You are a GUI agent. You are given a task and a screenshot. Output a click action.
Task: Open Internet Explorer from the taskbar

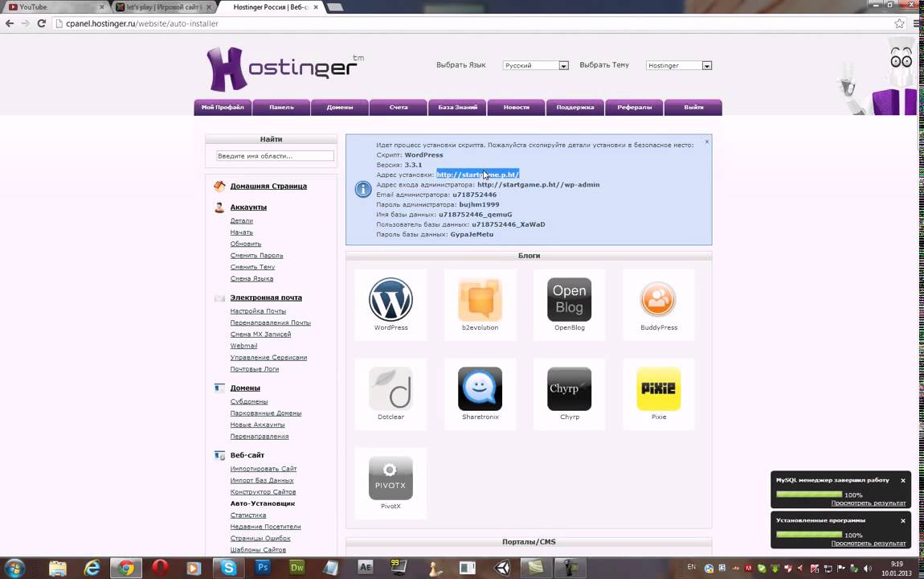(x=92, y=567)
